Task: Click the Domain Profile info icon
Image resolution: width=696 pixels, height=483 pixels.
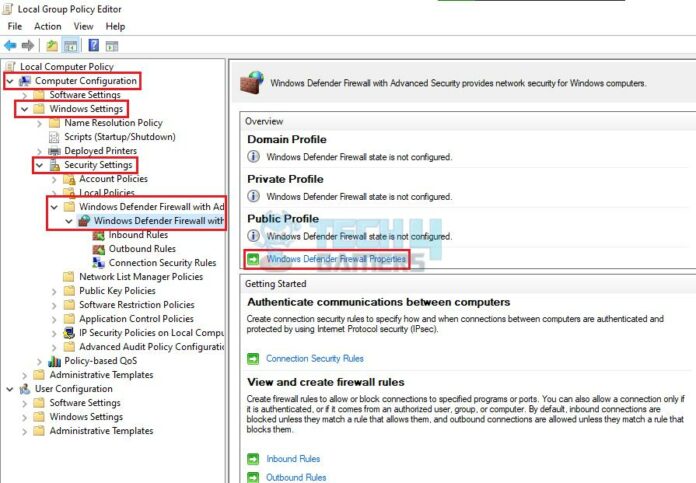Action: [x=253, y=157]
